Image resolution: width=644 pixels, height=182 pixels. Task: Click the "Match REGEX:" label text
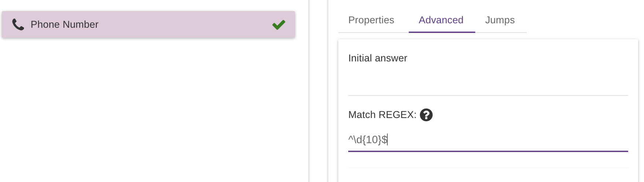(x=382, y=115)
